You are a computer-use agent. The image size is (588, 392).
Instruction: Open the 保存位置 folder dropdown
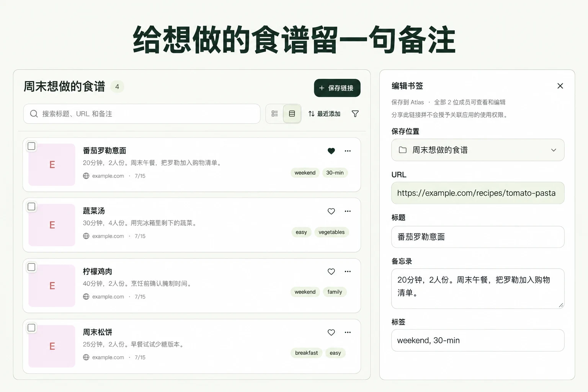pyautogui.click(x=478, y=150)
